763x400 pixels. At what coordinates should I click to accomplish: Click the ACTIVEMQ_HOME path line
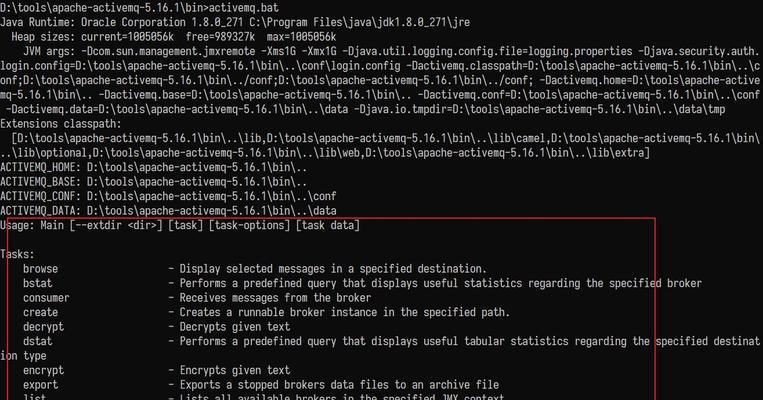click(154, 167)
